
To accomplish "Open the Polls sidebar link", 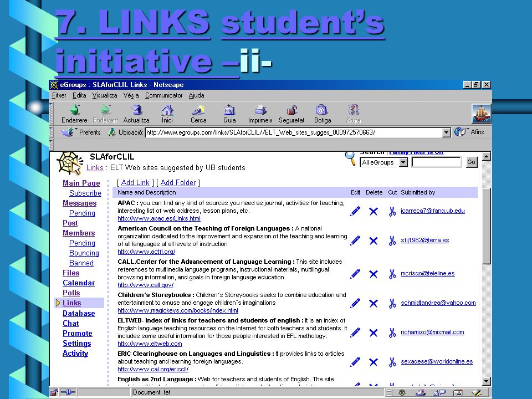I will [x=71, y=293].
